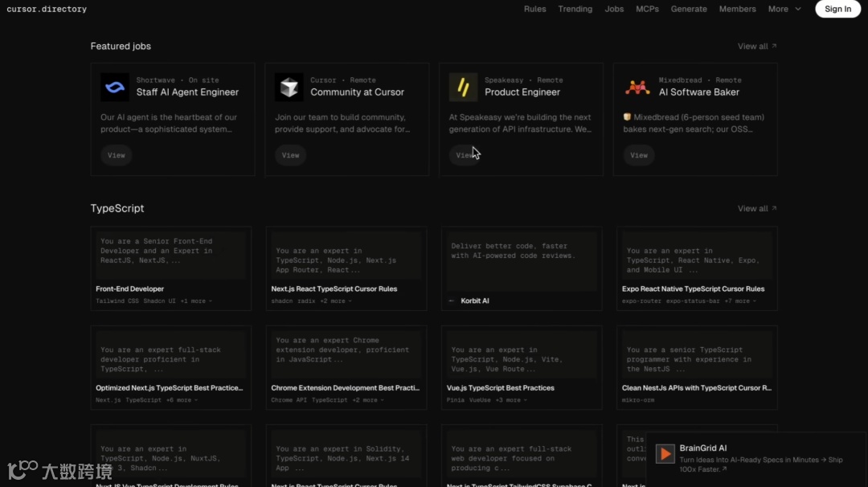The width and height of the screenshot is (868, 487).
Task: Click the 'radix' tag
Action: coord(306,301)
